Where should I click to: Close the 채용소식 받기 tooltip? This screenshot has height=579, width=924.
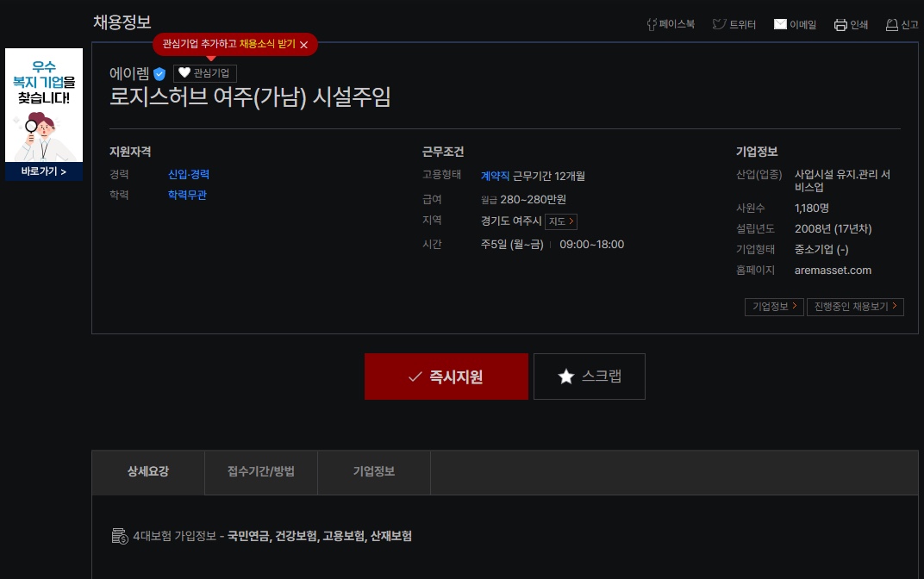(303, 45)
